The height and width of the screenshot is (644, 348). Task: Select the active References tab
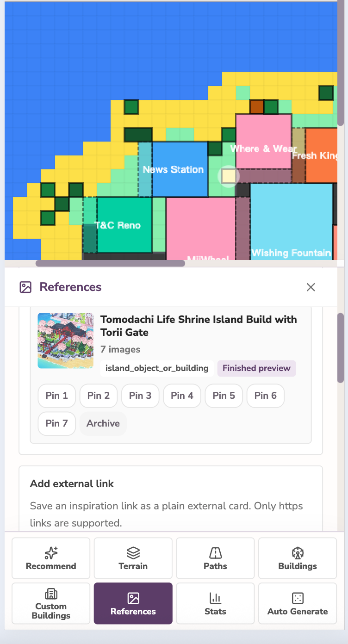(x=133, y=603)
